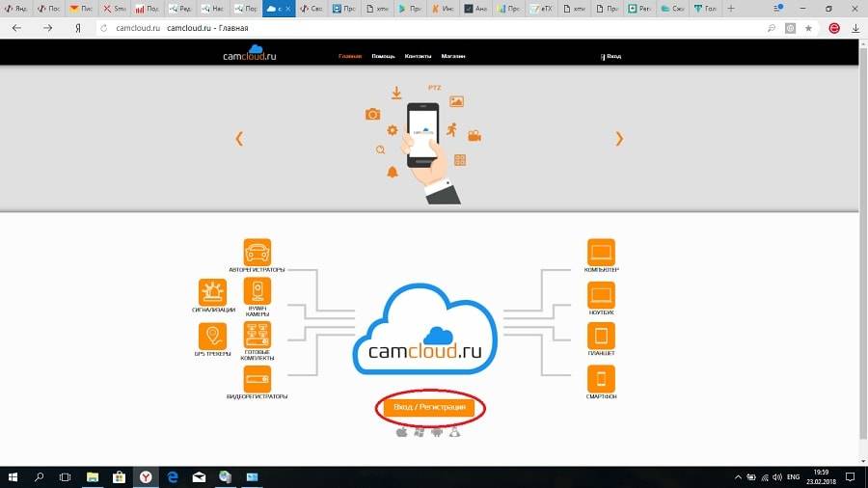This screenshot has width=868, height=488.
Task: Click the IP/WiFi камеры icon
Action: tap(258, 292)
